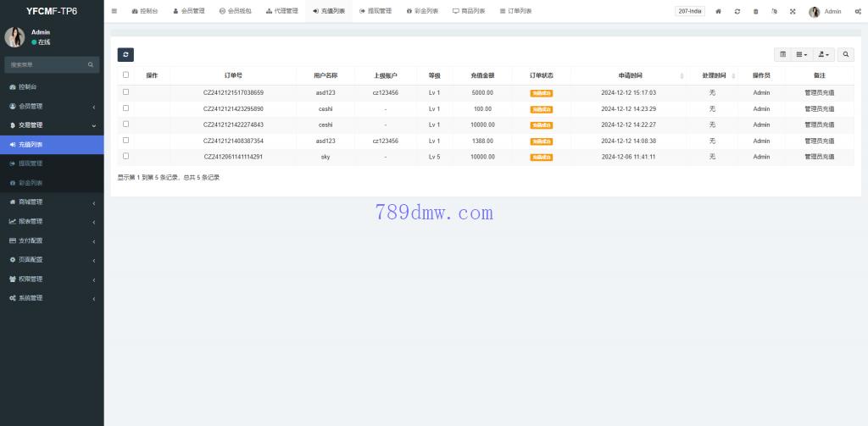Switch to the 提现管理 tab
Viewport: 868px width, 426px height.
[376, 12]
